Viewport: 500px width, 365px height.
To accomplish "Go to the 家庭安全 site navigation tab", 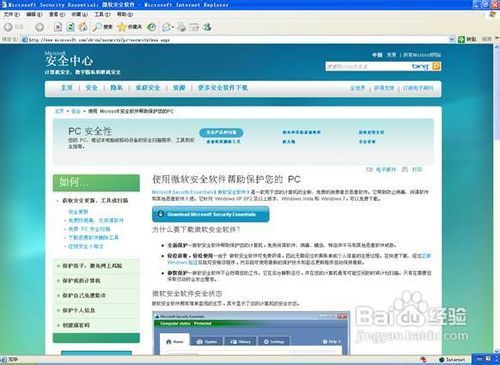I will (148, 88).
